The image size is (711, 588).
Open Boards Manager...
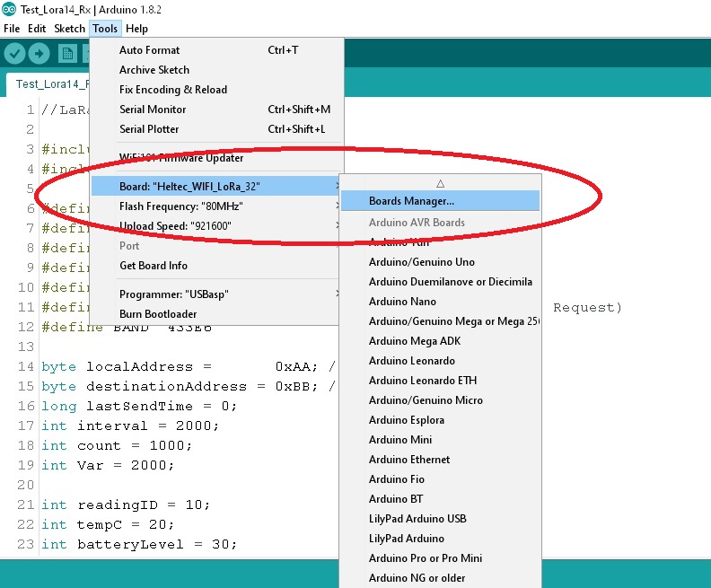click(x=440, y=201)
